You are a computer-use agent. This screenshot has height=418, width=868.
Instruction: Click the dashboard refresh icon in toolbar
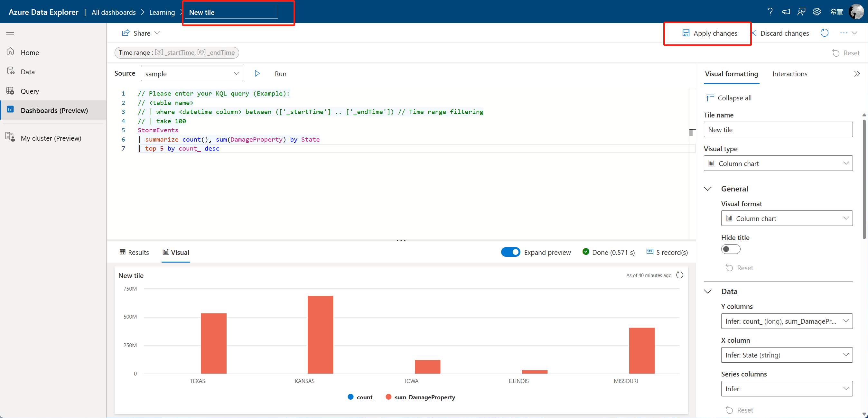tap(824, 33)
